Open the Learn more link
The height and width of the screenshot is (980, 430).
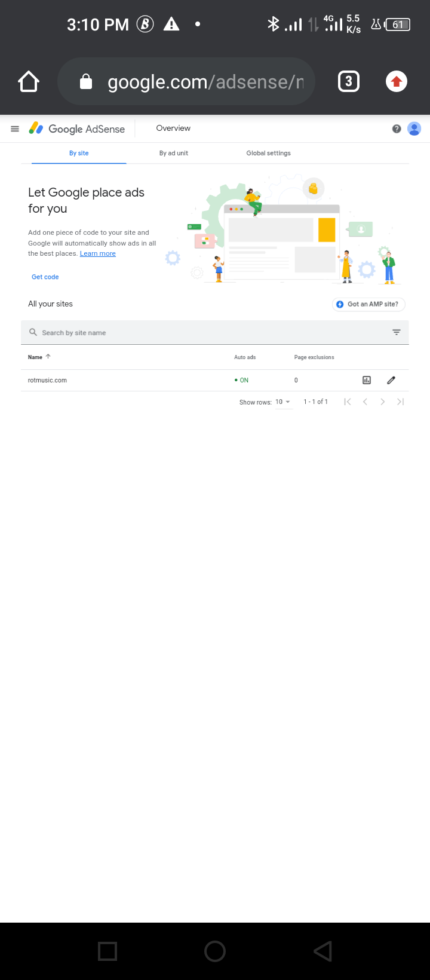pos(98,253)
